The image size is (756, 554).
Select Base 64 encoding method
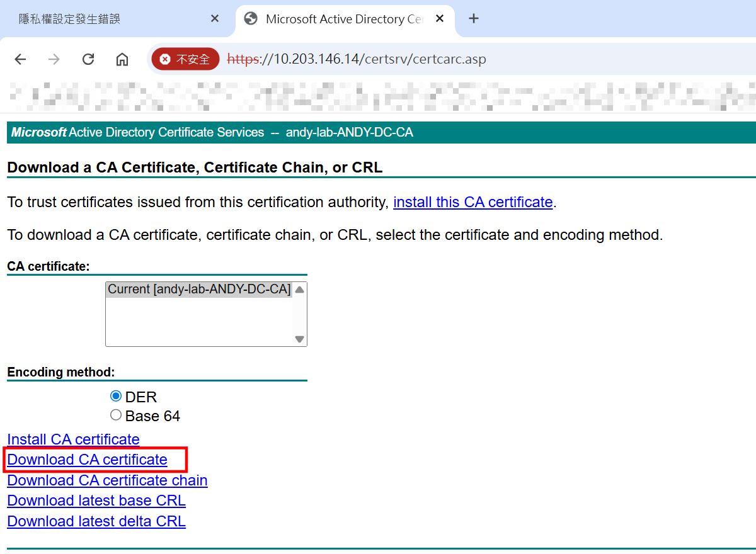tap(116, 415)
